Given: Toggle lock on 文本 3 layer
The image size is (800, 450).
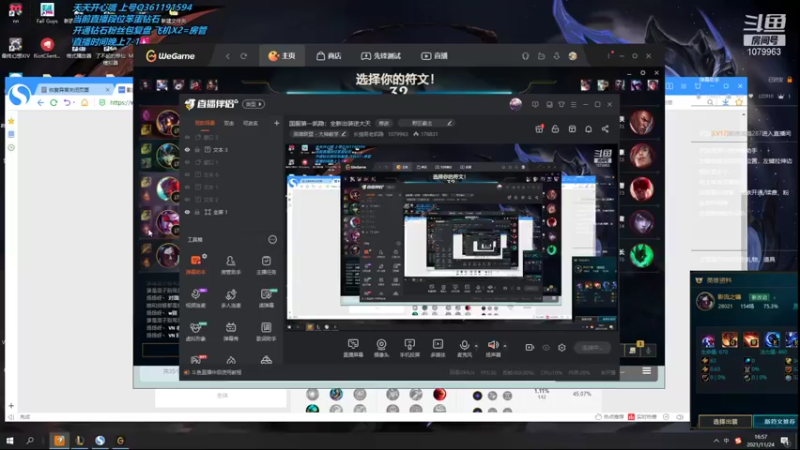Looking at the screenshot, I should tap(197, 150).
